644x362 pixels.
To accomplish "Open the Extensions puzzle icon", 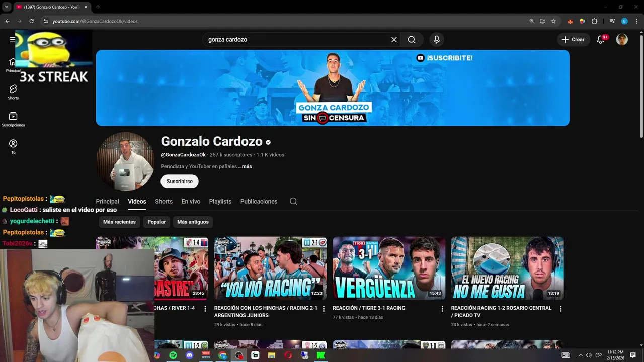I will (594, 21).
